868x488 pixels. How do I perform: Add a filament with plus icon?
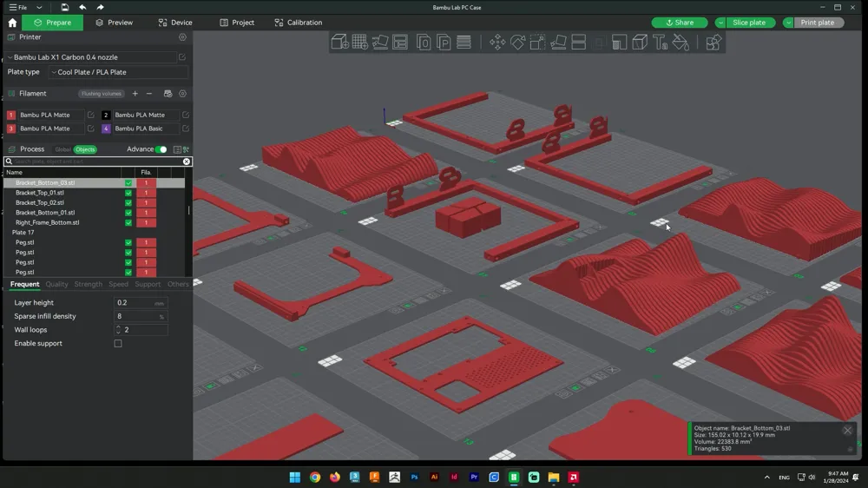[x=135, y=94]
